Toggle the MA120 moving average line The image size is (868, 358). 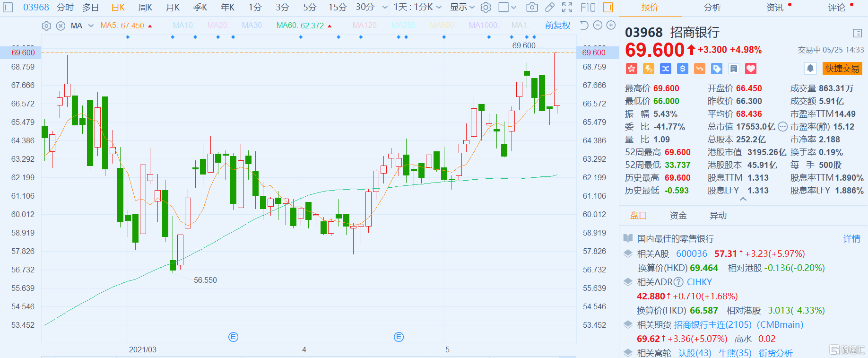365,26
